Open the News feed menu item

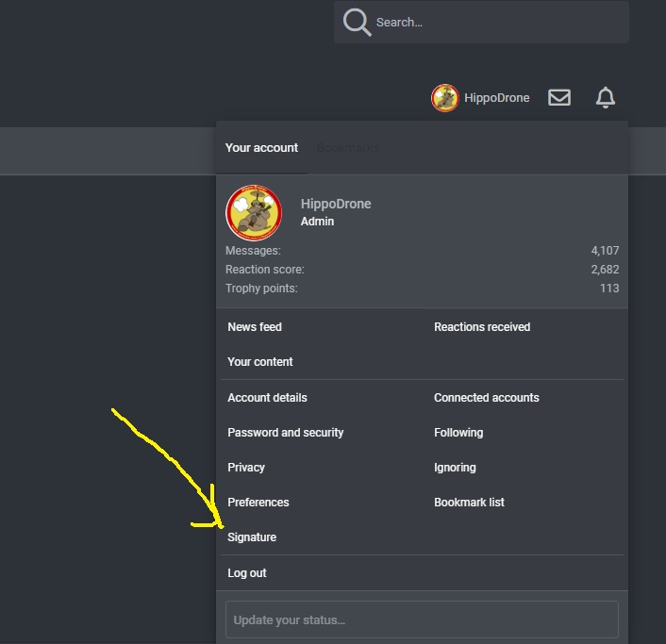tap(255, 327)
